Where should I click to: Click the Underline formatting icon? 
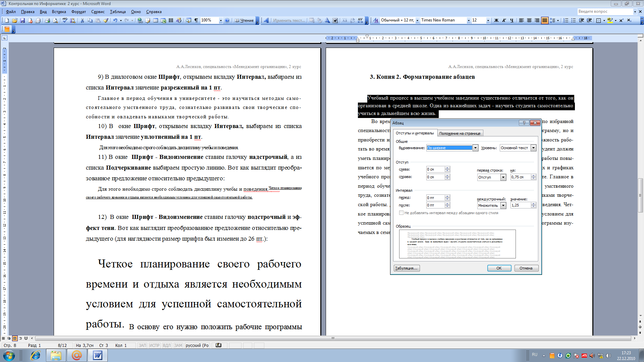point(511,20)
